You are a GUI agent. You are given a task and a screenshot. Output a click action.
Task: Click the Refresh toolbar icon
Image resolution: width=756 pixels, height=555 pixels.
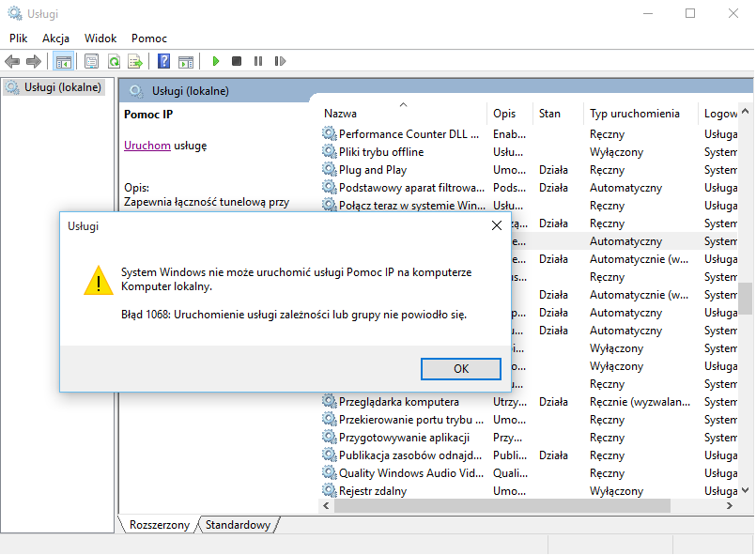115,61
